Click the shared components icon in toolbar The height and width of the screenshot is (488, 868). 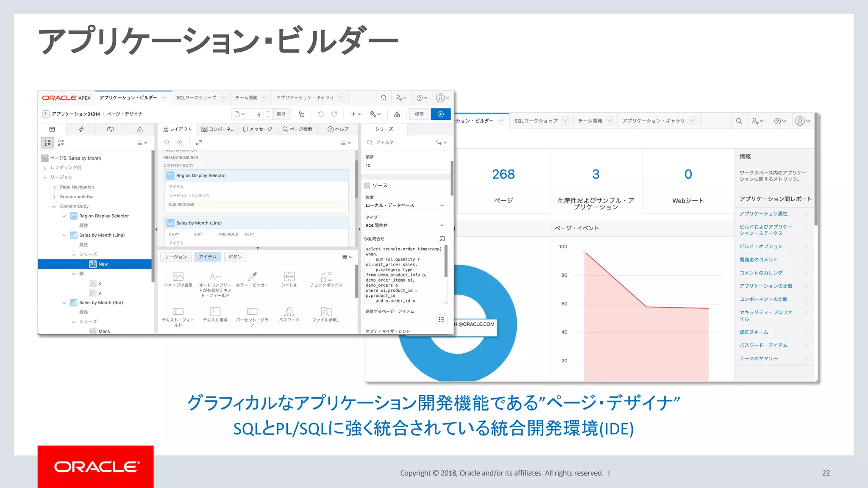pos(397,114)
